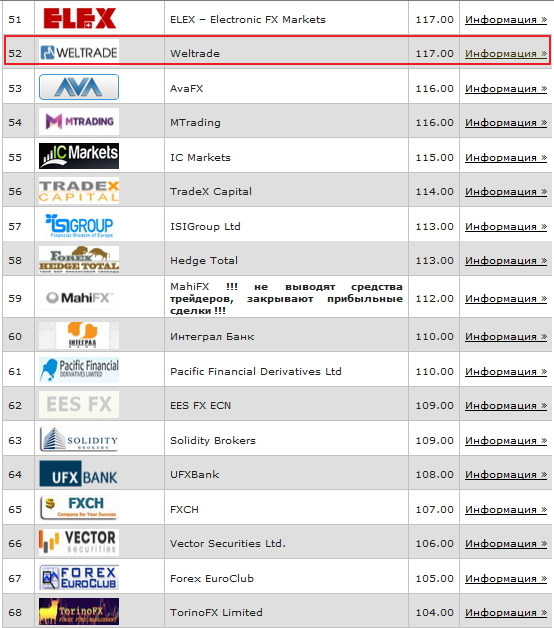
Task: Open the TradeX Capital logo
Action: 79,191
